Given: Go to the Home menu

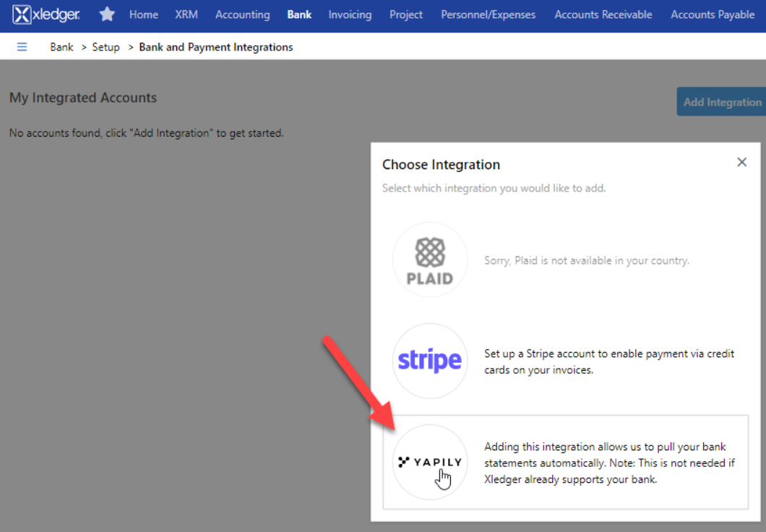Looking at the screenshot, I should 144,14.
